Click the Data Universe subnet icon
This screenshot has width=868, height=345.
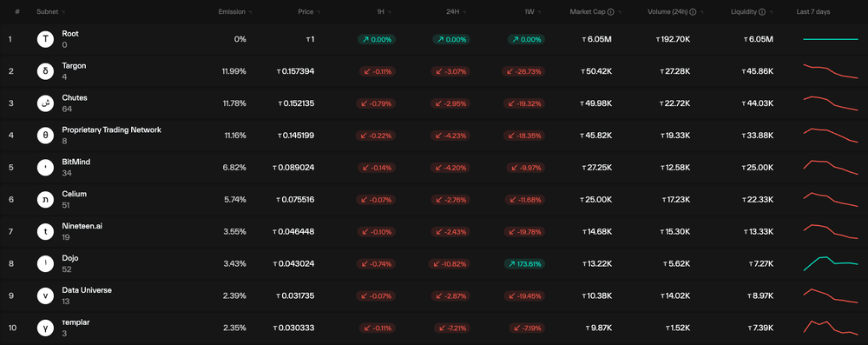point(45,295)
